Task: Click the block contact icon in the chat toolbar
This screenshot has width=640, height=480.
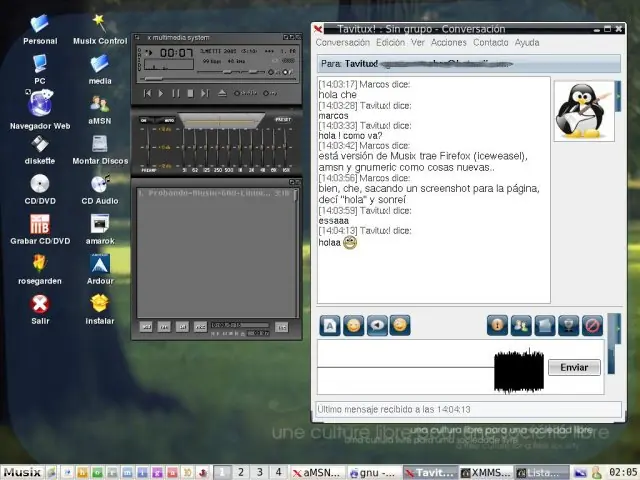Action: (592, 325)
